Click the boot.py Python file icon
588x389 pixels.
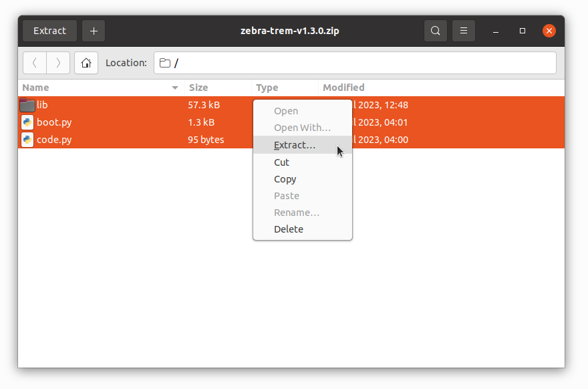pos(27,122)
